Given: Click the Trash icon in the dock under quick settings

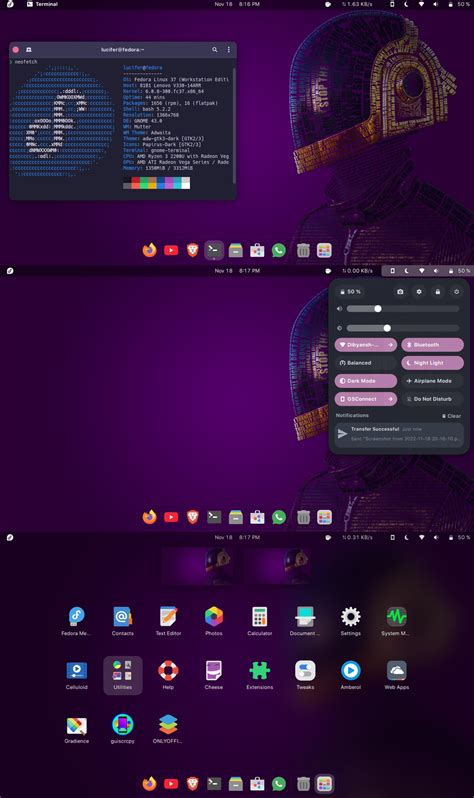Looking at the screenshot, I should pyautogui.click(x=303, y=517).
